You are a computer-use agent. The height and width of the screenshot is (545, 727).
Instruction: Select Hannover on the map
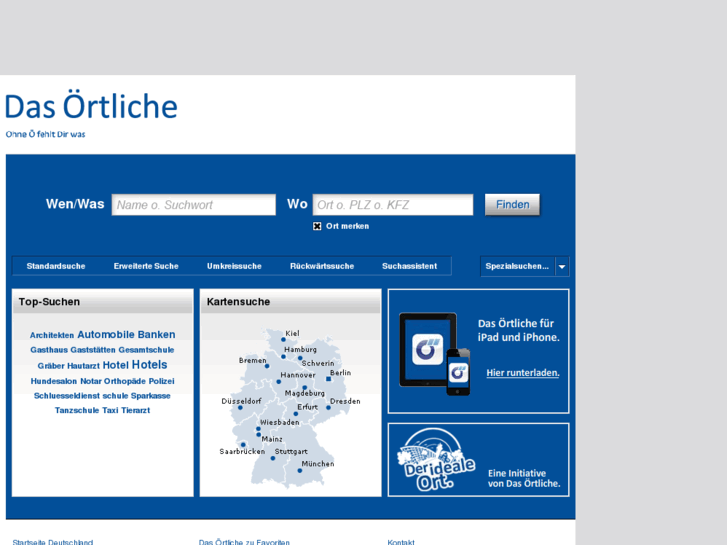(x=298, y=375)
